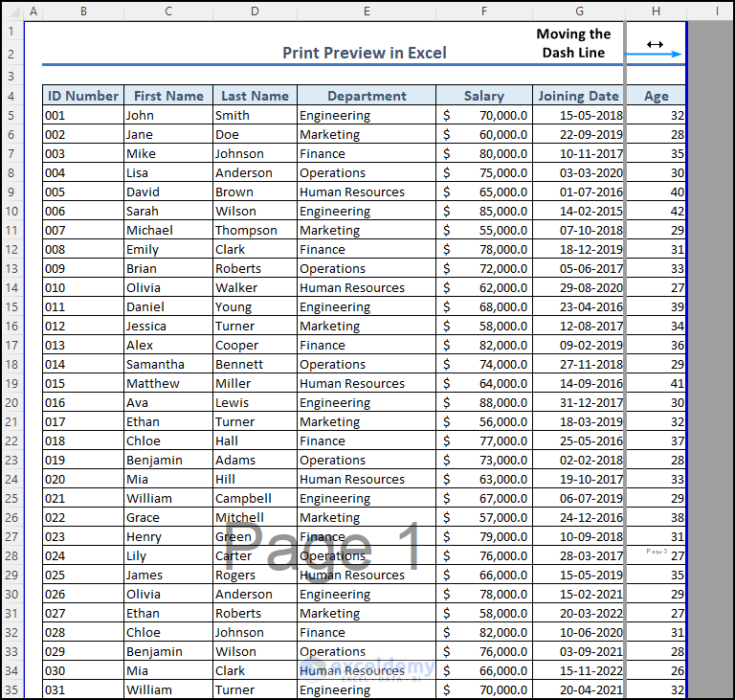735x700 pixels.
Task: Select first name cell Jessica
Action: click(168, 327)
